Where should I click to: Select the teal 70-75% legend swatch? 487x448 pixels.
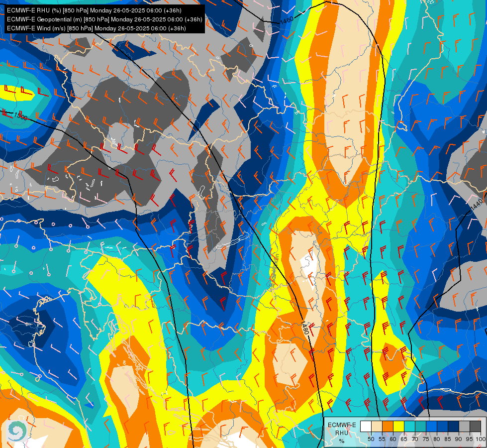[420, 426]
